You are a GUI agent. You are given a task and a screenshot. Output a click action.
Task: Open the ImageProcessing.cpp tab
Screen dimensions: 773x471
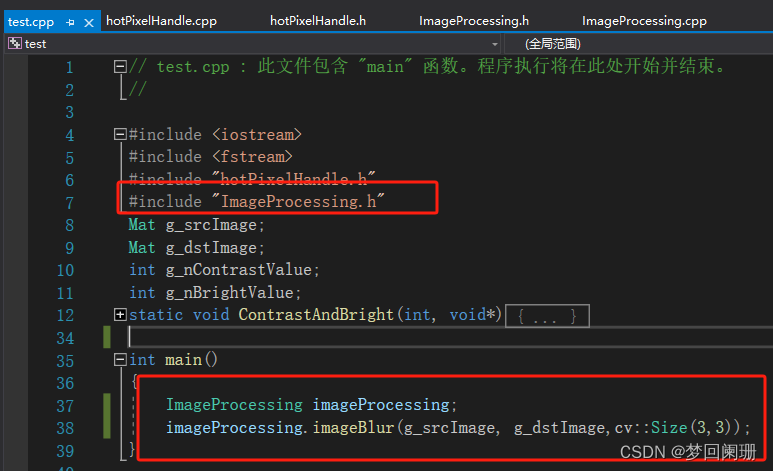644,21
